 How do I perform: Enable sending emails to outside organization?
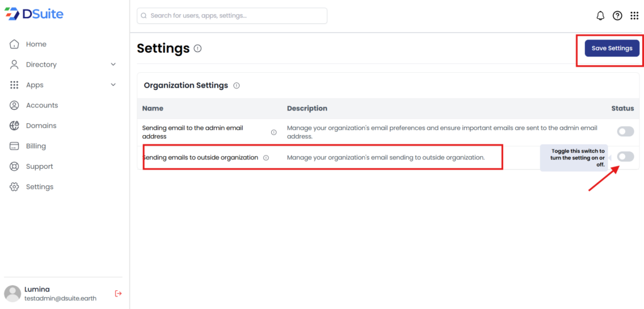tap(625, 156)
